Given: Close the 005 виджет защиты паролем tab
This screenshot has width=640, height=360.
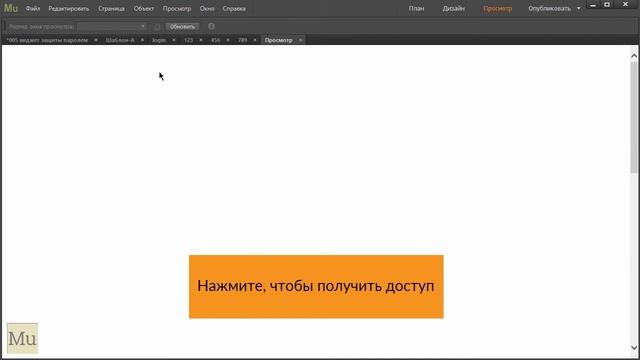Looking at the screenshot, I should (96, 40).
